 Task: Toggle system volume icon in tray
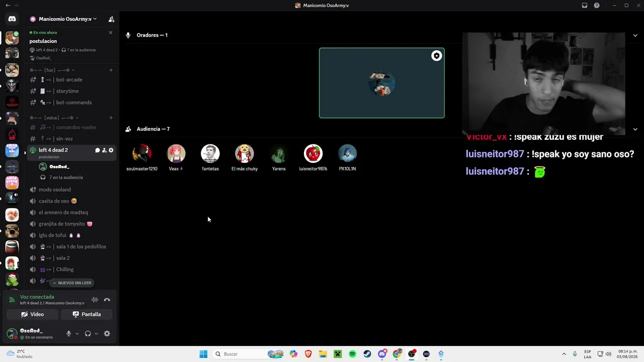coord(608,354)
